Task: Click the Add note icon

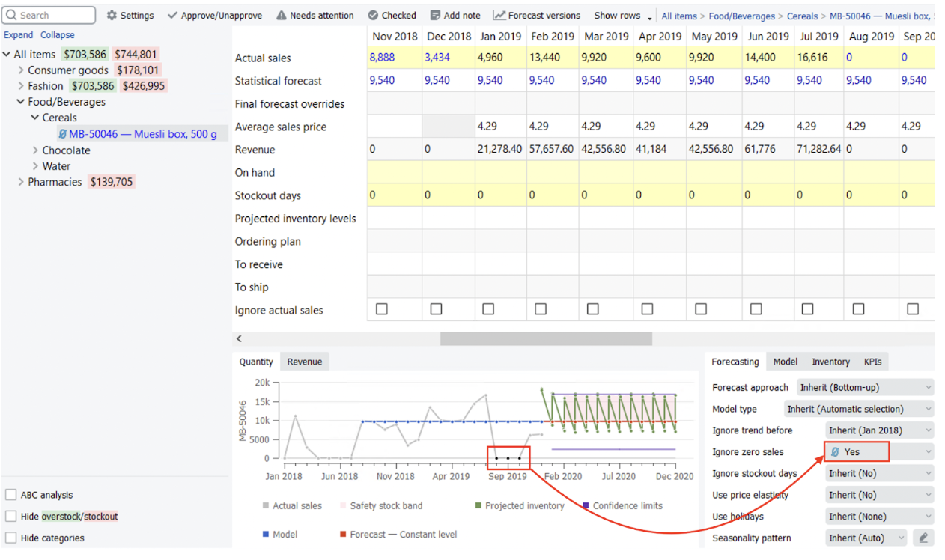Action: pyautogui.click(x=435, y=16)
